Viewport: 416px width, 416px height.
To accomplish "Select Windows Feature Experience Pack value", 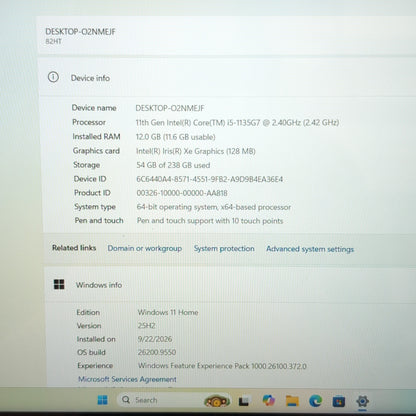I will (x=222, y=366).
